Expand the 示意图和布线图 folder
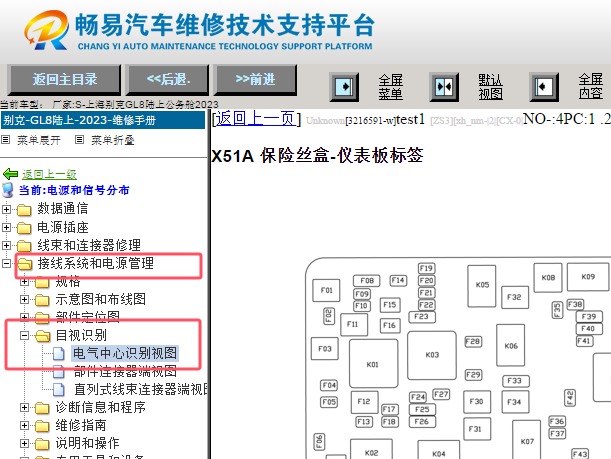Image resolution: width=611 pixels, height=459 pixels. click(x=24, y=299)
